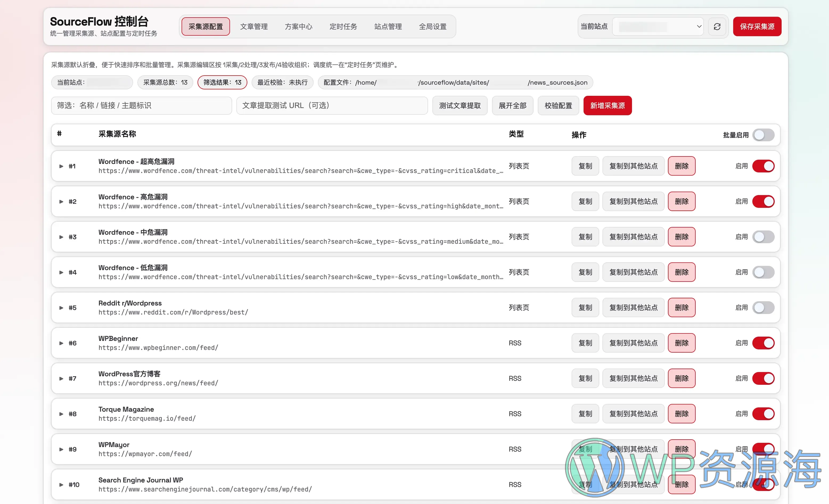This screenshot has width=829, height=504.
Task: Delete the Wordfence - 低危漏洞 source
Action: click(682, 272)
